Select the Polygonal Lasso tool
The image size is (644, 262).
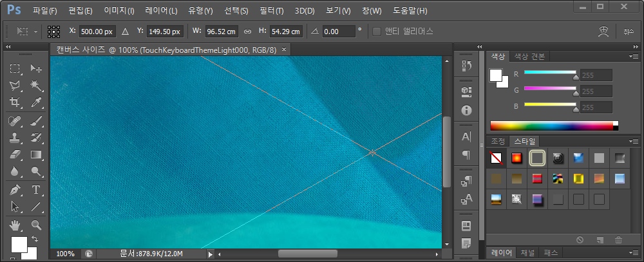point(15,86)
